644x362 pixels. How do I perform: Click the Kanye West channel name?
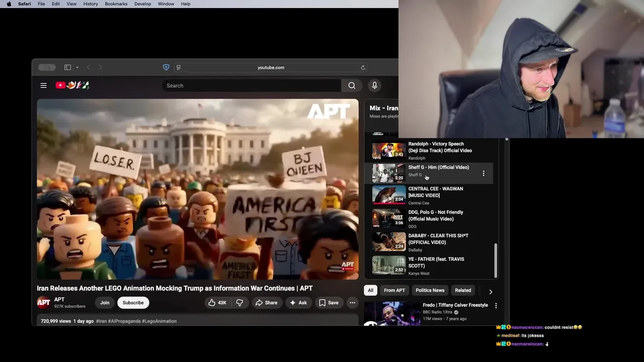419,274
